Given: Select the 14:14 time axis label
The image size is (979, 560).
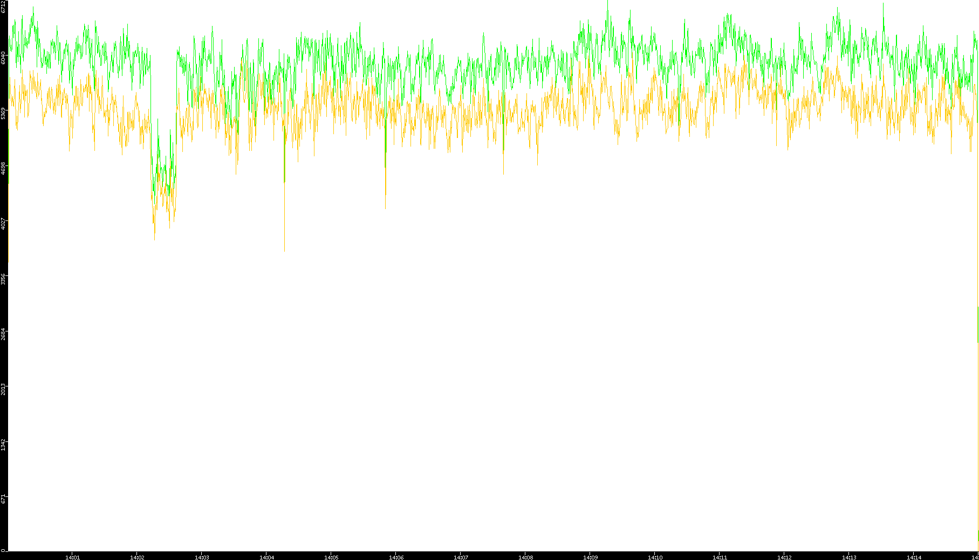Looking at the screenshot, I should click(x=914, y=557).
